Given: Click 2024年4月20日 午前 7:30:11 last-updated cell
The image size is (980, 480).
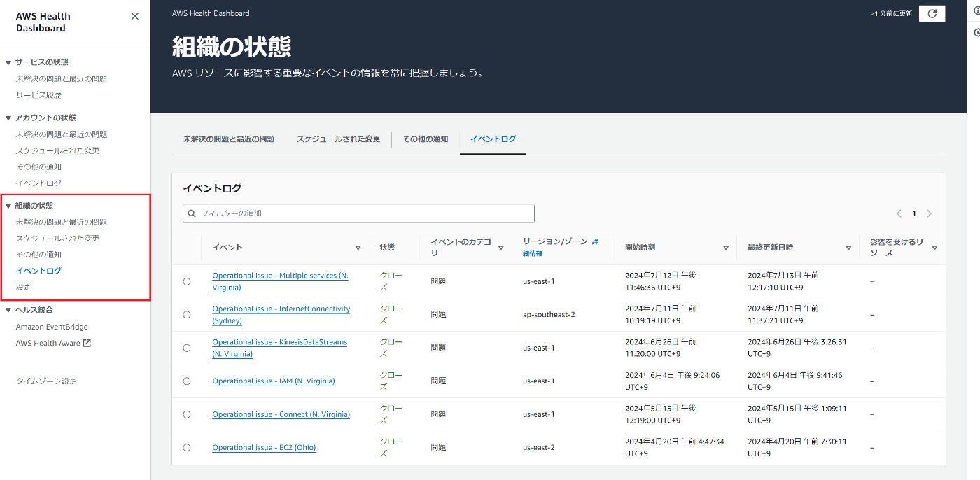Looking at the screenshot, I should 797,448.
